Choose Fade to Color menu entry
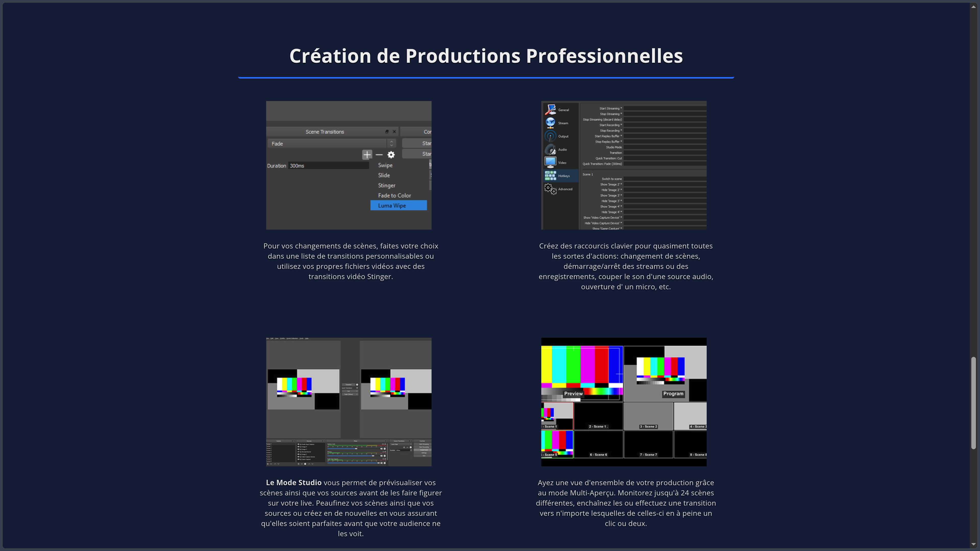Screen dimensions: 980x551 [394, 195]
